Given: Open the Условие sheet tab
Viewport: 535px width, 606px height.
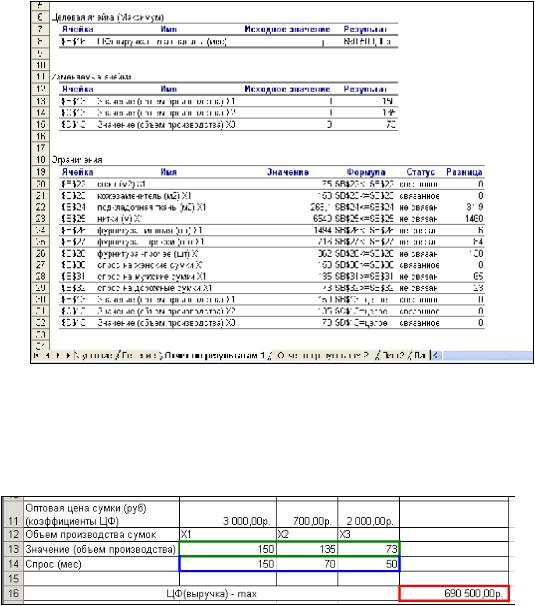Looking at the screenshot, I should [95, 355].
